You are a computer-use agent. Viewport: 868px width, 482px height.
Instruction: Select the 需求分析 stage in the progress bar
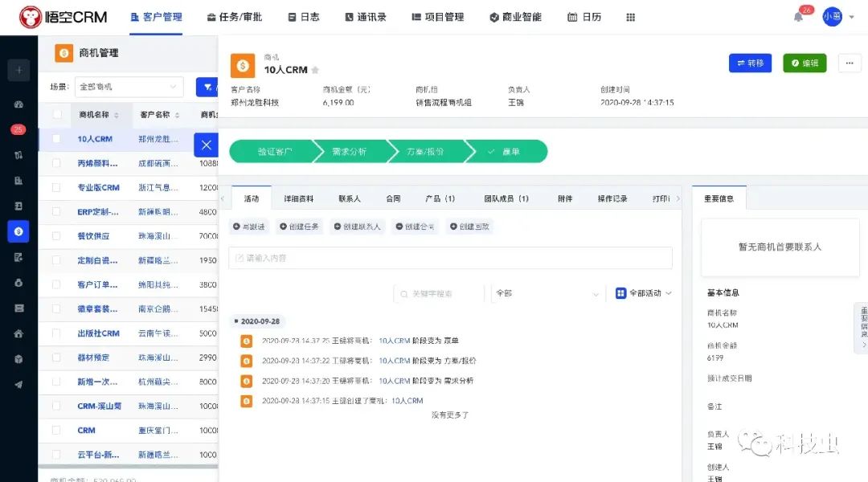pos(349,151)
